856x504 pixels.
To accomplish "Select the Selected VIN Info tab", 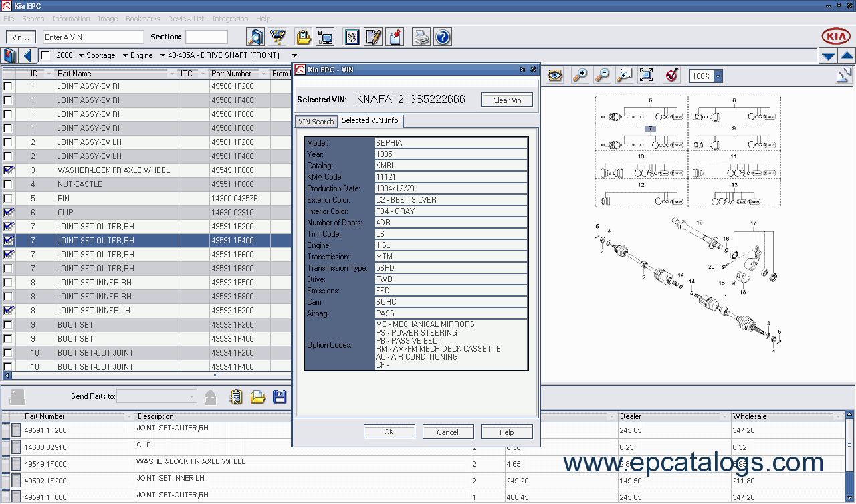I will coord(370,121).
